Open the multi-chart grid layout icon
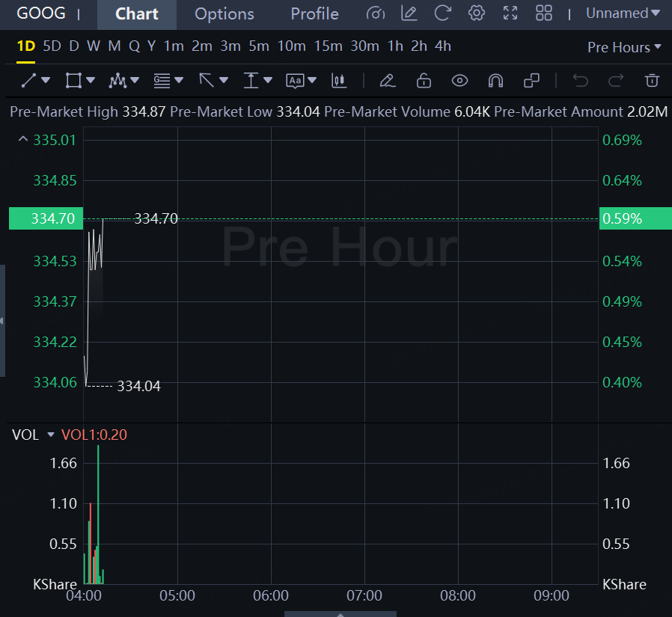 click(544, 13)
